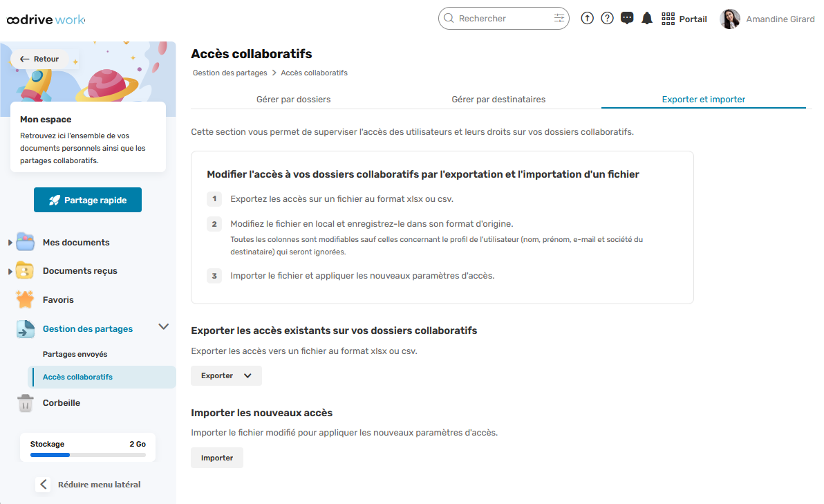
Task: Expand the Documents reçus tree arrow
Action: [x=10, y=271]
